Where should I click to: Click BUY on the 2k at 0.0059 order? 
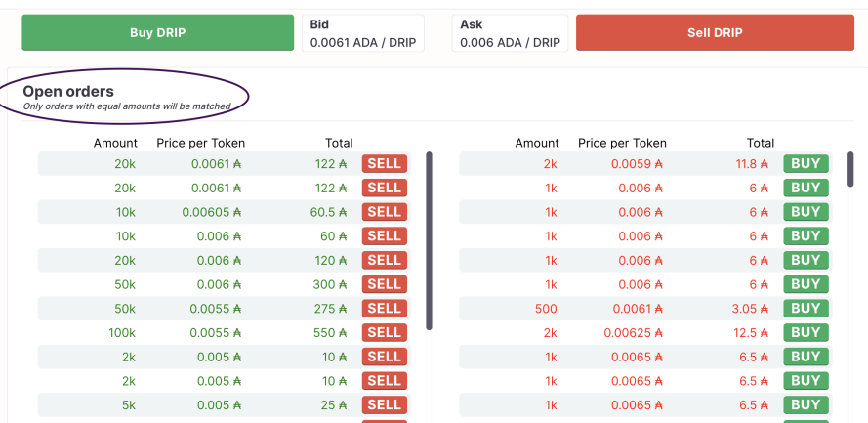pos(806,164)
